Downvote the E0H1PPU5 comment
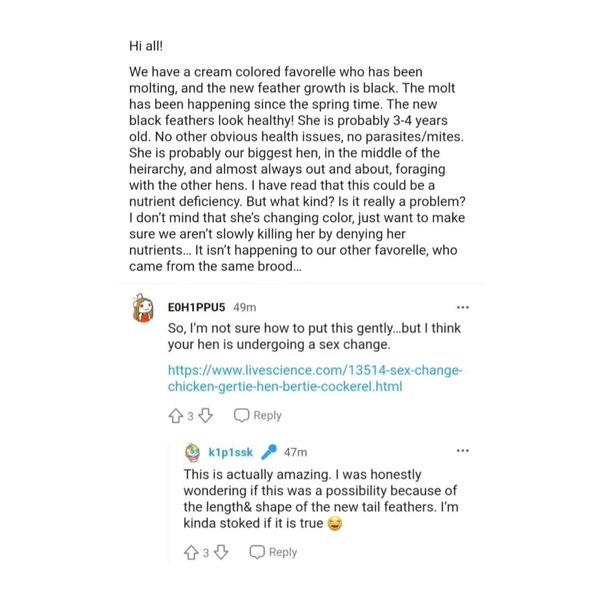This screenshot has width=600, height=600. click(x=206, y=416)
